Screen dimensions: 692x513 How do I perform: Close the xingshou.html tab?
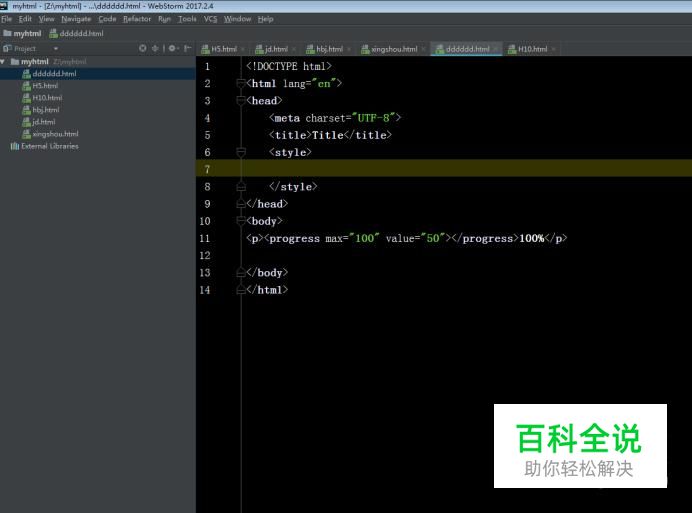pyautogui.click(x=423, y=49)
